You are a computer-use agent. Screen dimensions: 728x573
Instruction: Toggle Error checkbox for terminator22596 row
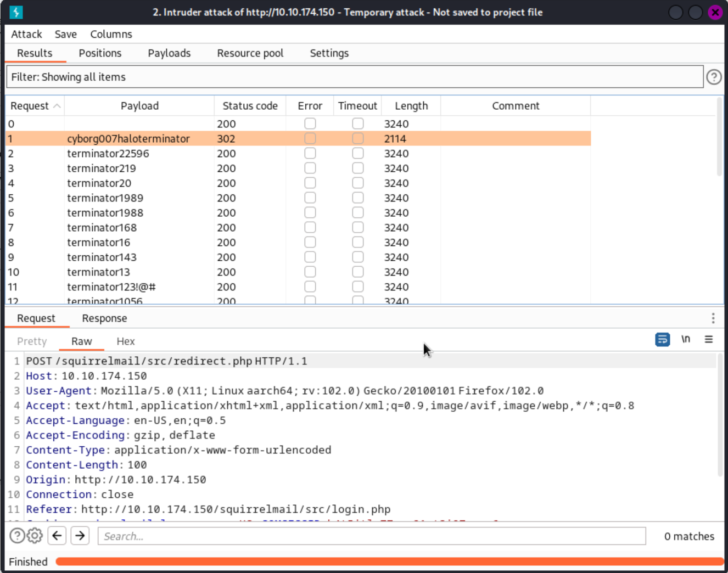pos(310,153)
